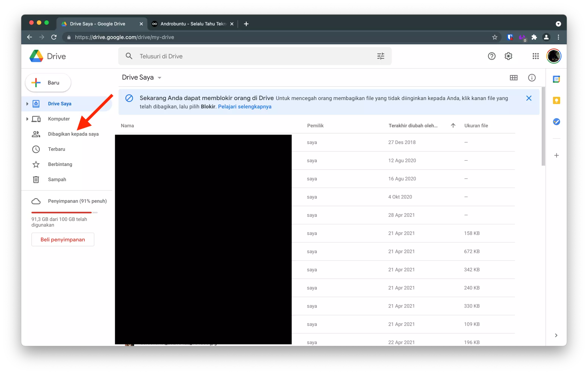
Task: Open Google Calendar in the side panel
Action: pyautogui.click(x=556, y=79)
